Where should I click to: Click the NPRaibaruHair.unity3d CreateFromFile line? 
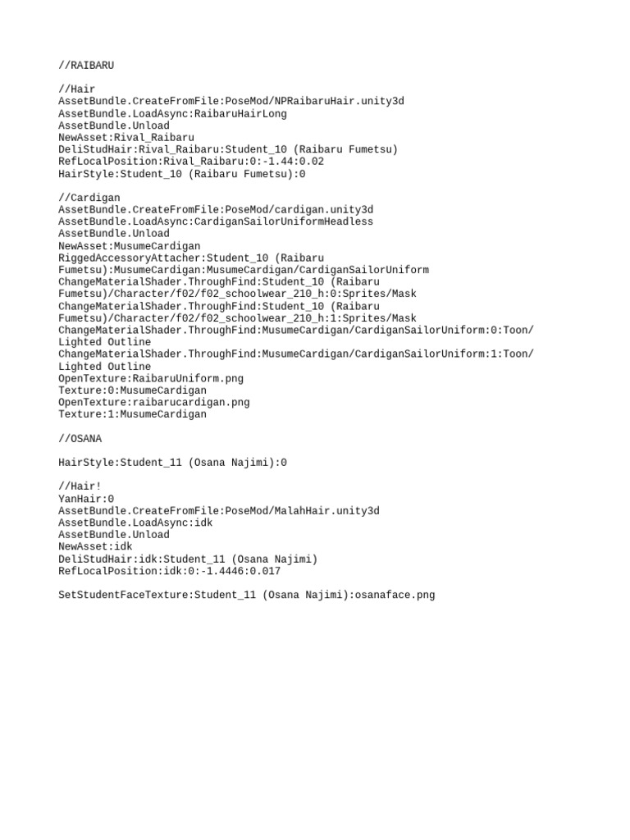[x=231, y=101]
